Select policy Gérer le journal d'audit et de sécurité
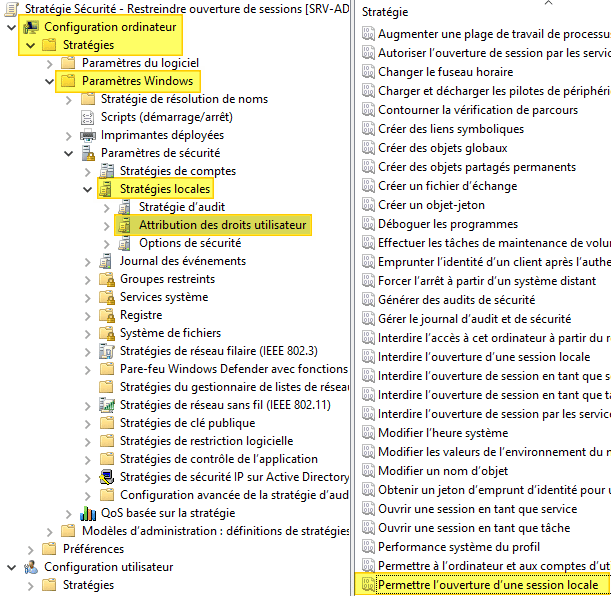 [x=475, y=319]
